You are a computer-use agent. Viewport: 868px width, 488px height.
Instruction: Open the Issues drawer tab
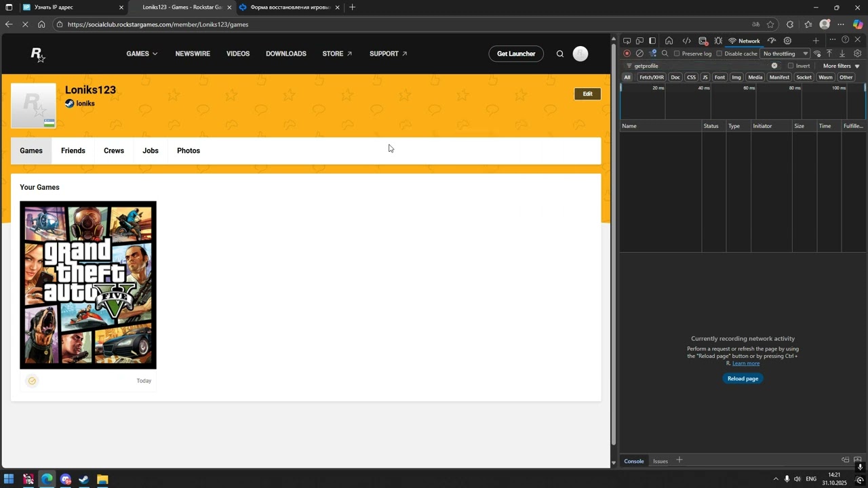pos(660,461)
